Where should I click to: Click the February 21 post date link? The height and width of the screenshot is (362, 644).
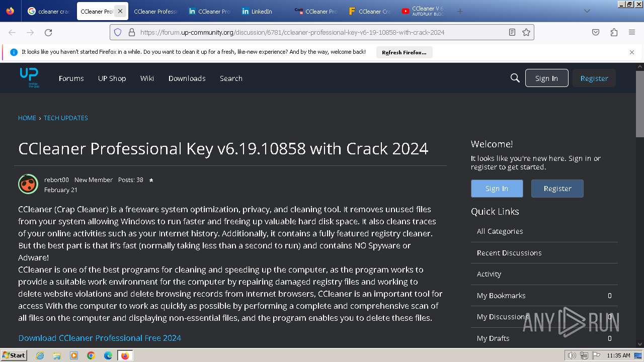tap(61, 190)
